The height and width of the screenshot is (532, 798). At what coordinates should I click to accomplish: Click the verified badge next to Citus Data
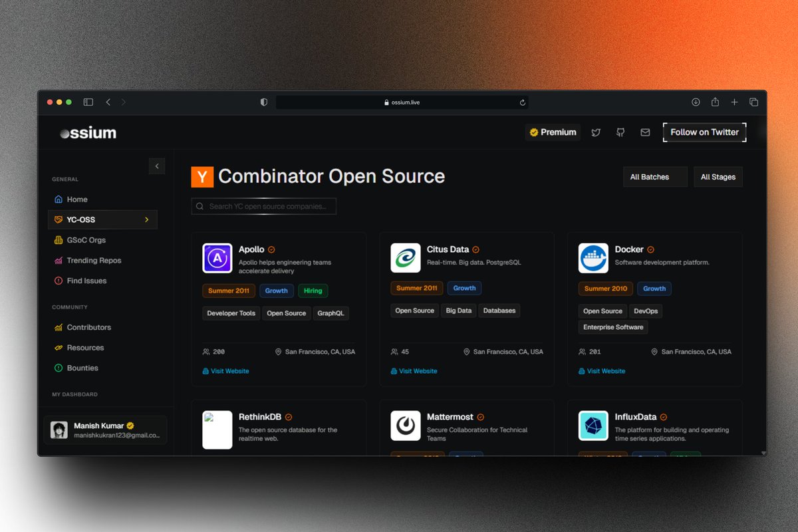tap(475, 249)
